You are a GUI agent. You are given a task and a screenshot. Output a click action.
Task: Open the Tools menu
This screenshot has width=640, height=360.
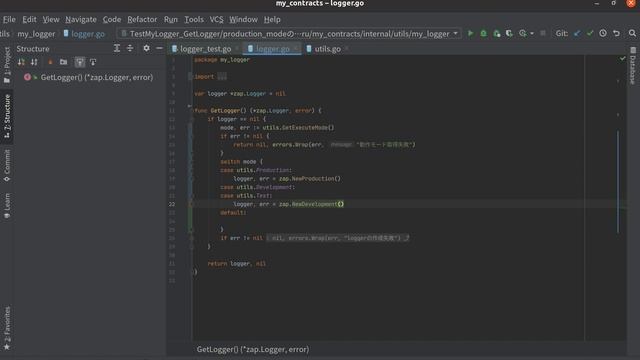[x=194, y=19]
